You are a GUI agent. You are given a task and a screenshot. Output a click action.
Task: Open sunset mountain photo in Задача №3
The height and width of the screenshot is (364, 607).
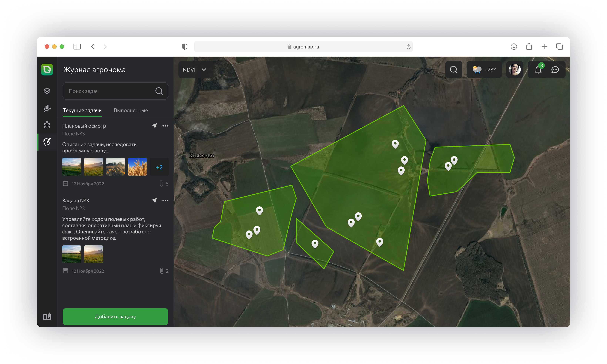[x=93, y=254]
